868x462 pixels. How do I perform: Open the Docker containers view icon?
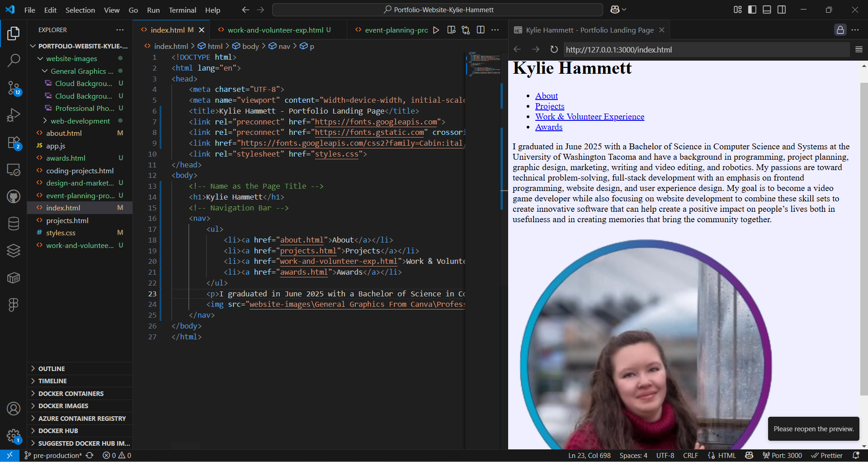14,277
